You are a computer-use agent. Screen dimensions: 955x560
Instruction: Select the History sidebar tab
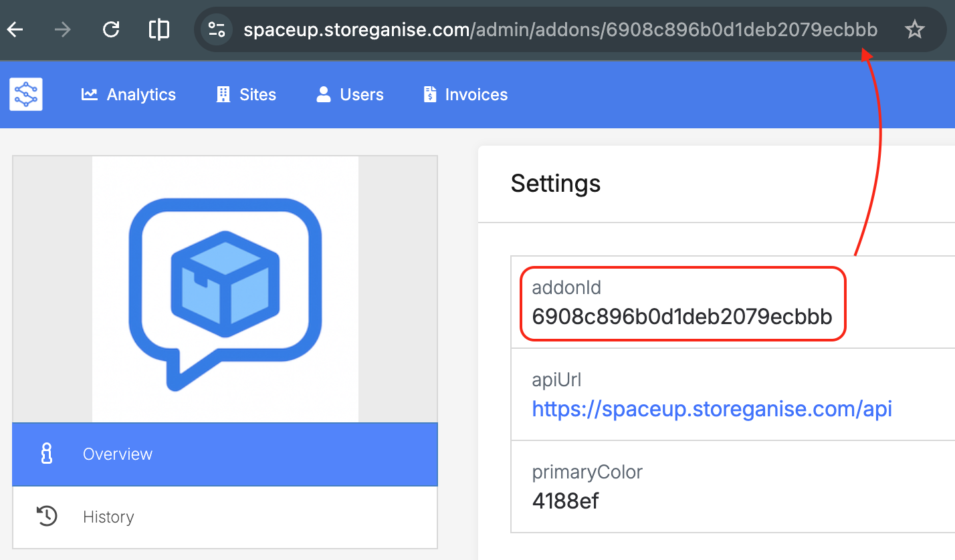pos(225,517)
